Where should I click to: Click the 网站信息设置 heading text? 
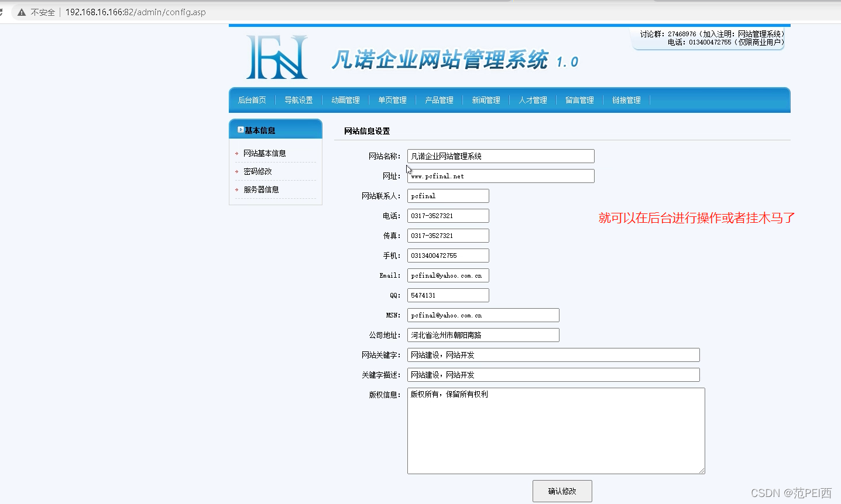click(x=367, y=131)
